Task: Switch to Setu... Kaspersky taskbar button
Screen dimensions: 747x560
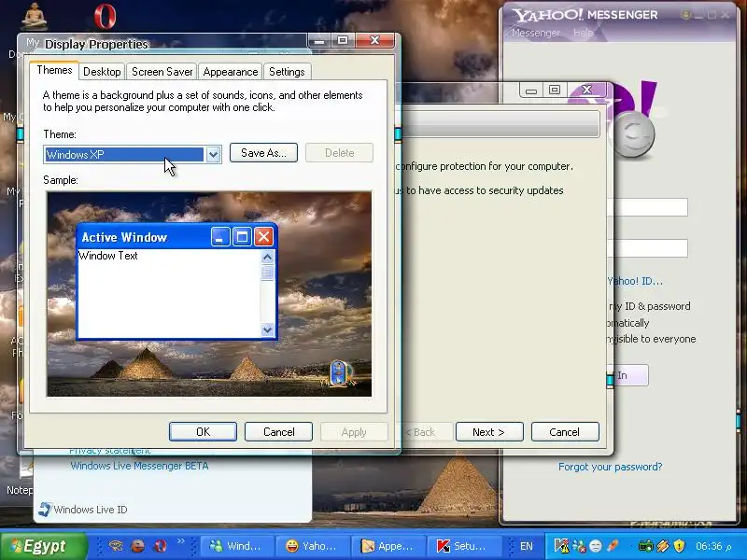Action: (x=464, y=546)
